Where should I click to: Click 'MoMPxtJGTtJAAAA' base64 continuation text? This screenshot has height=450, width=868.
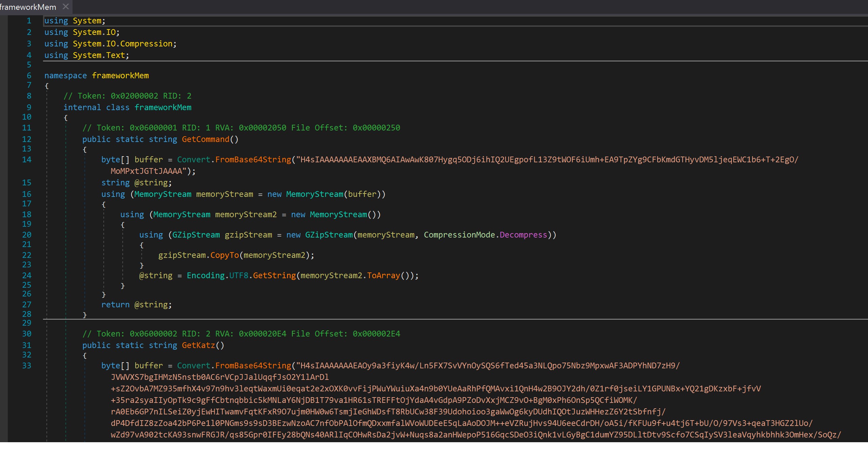point(146,171)
